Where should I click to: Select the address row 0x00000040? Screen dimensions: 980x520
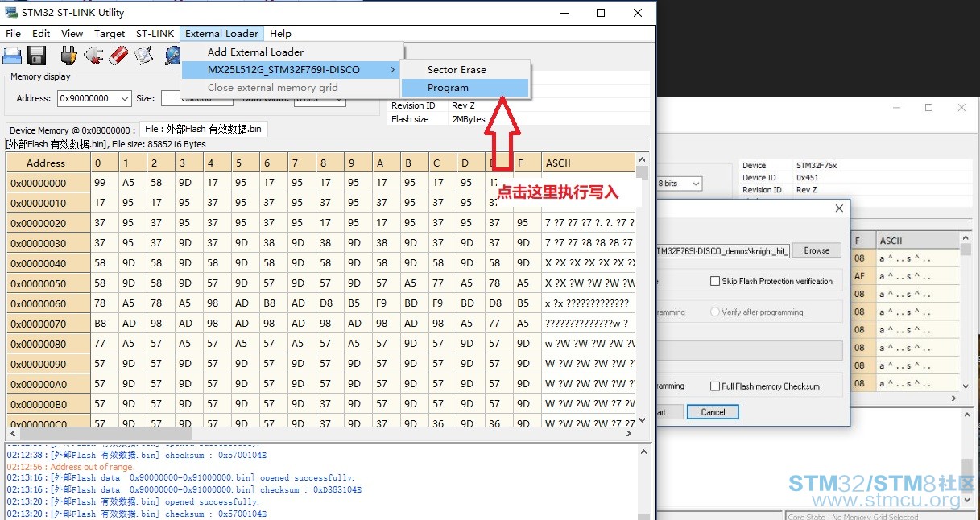[x=48, y=263]
